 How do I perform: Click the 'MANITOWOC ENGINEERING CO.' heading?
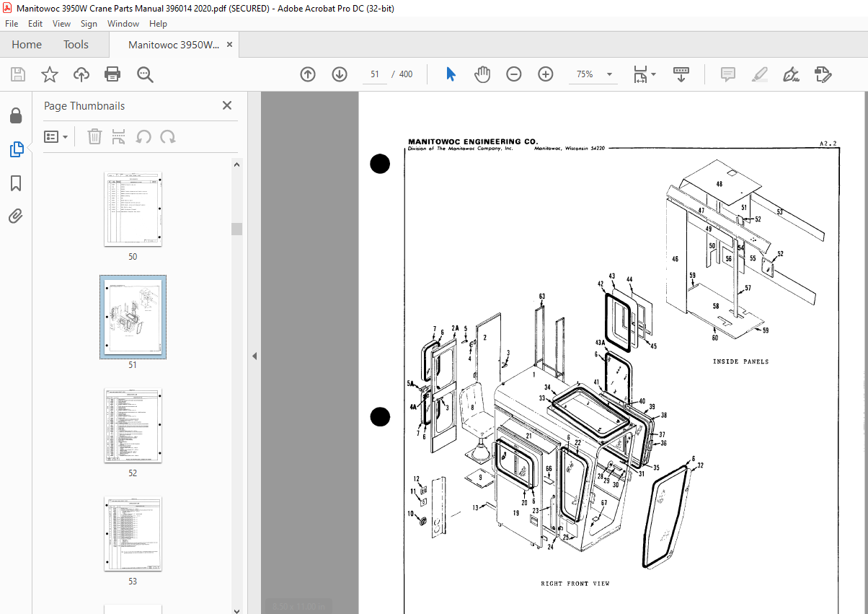[x=473, y=141]
